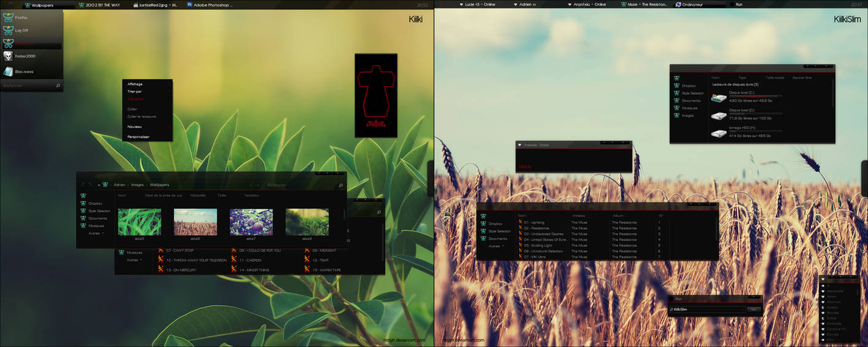Click Iomega HDD (H:) usage bar
The image size is (868, 347).
pyautogui.click(x=755, y=131)
